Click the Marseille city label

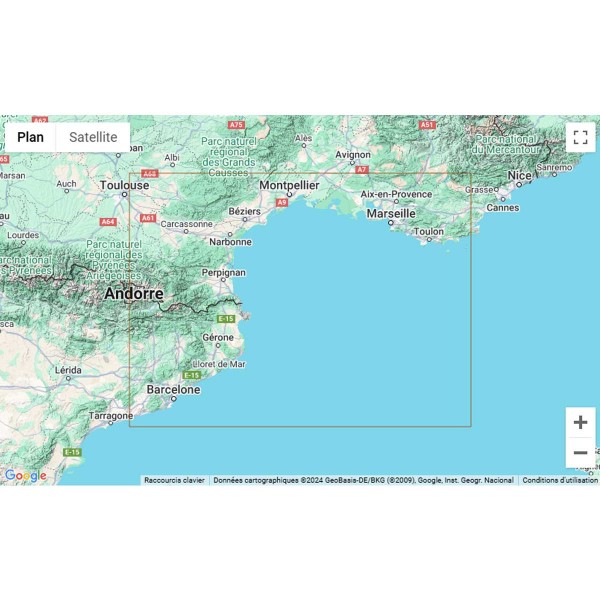click(391, 214)
